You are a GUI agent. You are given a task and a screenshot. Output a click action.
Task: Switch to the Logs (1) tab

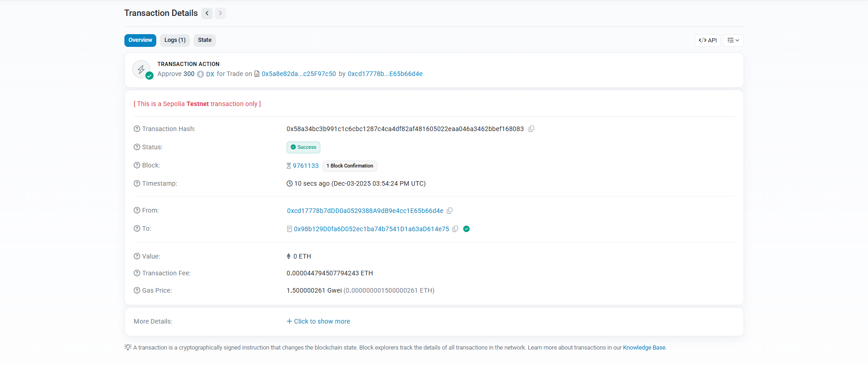[175, 40]
